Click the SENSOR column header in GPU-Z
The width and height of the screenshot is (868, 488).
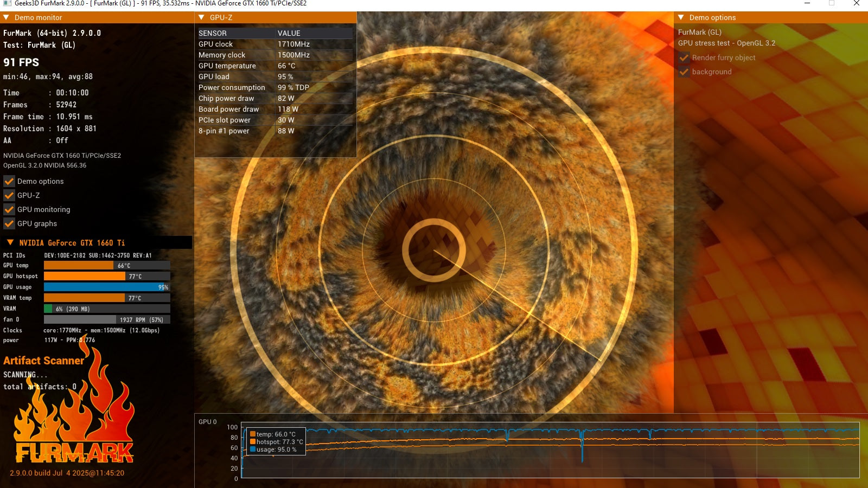tap(213, 33)
